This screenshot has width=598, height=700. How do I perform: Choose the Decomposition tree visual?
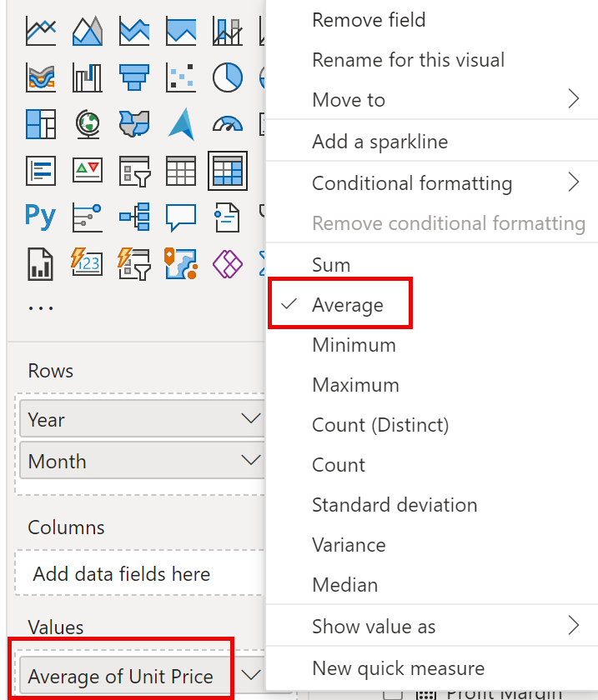[x=134, y=217]
